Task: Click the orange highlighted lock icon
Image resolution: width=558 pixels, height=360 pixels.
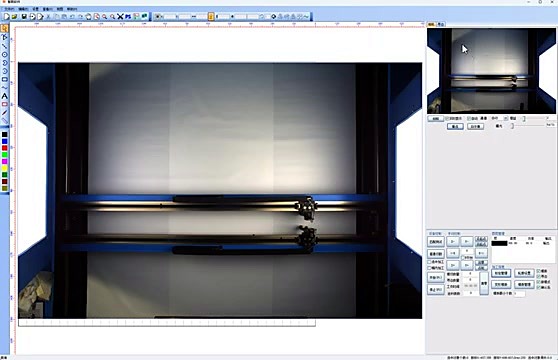Action: tap(211, 16)
